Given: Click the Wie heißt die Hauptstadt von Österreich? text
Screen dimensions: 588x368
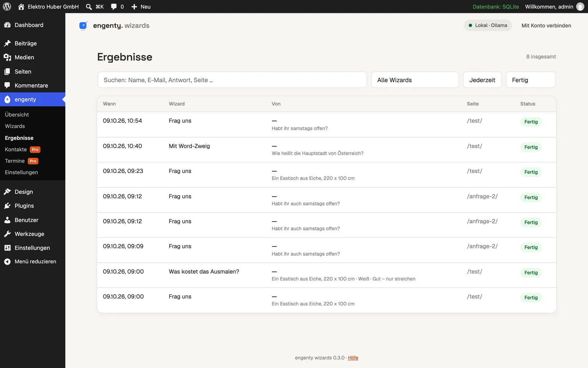Looking at the screenshot, I should point(318,153).
